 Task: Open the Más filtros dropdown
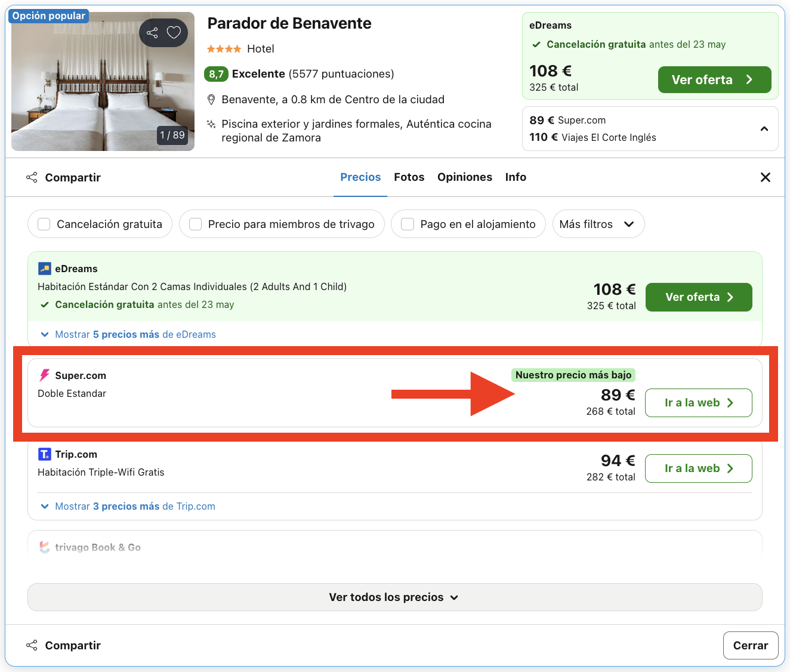pyautogui.click(x=598, y=224)
